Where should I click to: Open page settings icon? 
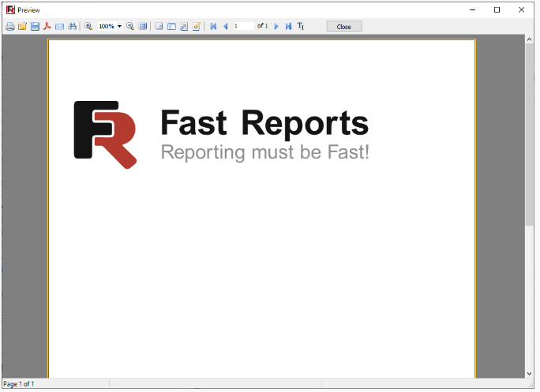(x=184, y=26)
